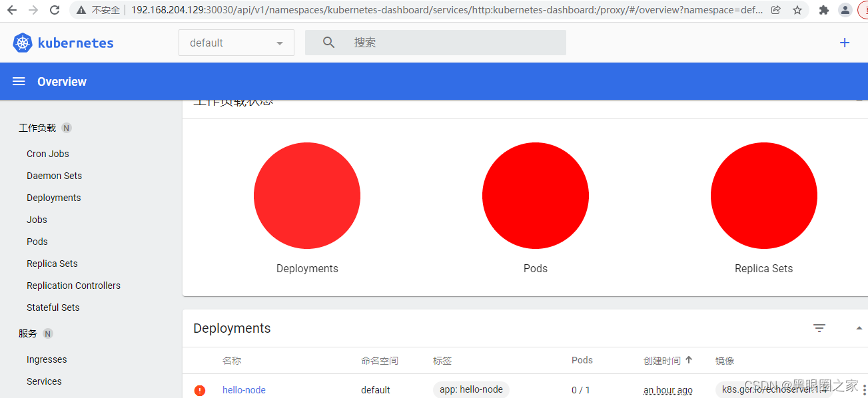This screenshot has height=398, width=868.
Task: Click the Overview page title
Action: pos(62,81)
